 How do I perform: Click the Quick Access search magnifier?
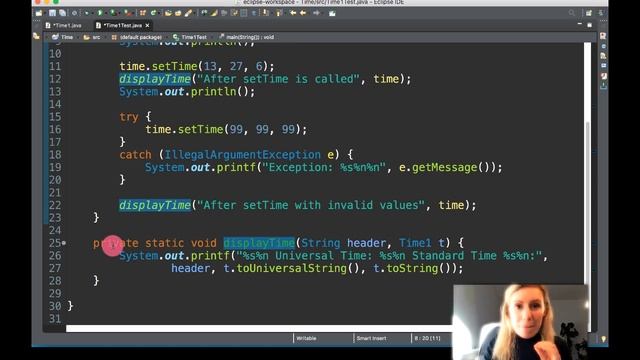[572, 13]
